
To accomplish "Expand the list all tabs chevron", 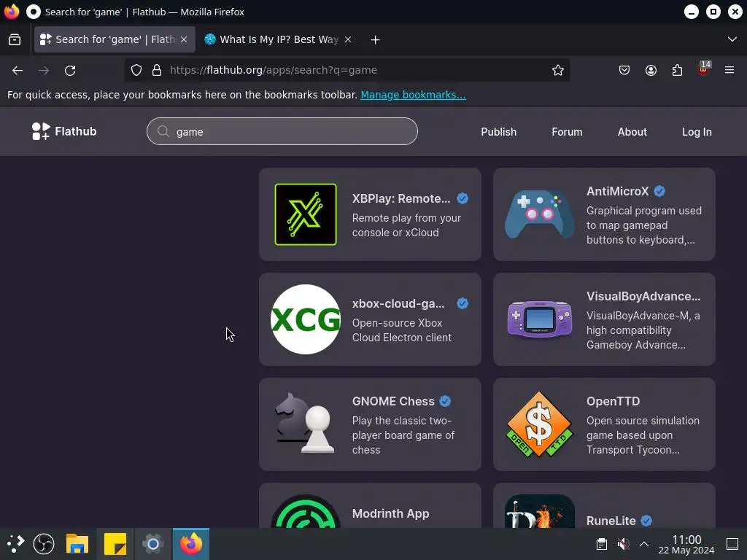I will 732,39.
